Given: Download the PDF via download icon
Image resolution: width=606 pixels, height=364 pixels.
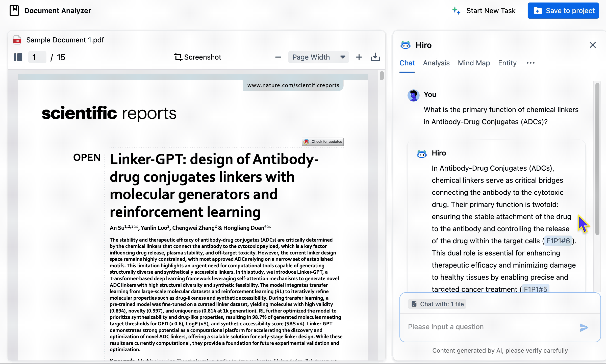Looking at the screenshot, I should 375,57.
